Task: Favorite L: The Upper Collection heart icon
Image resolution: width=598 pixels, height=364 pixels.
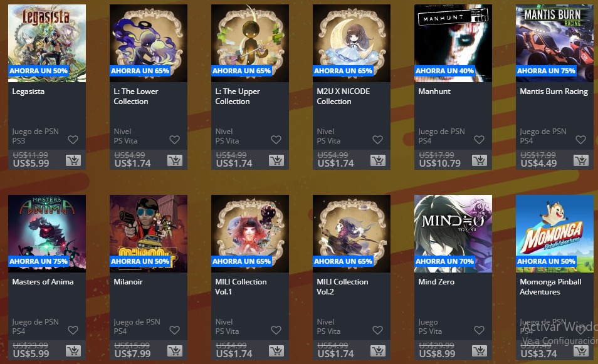Action: (276, 140)
